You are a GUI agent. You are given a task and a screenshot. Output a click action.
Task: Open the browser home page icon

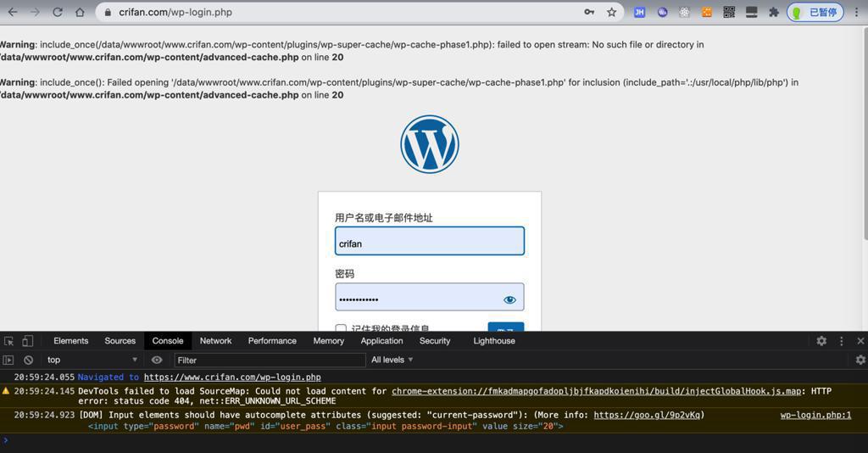click(x=80, y=12)
